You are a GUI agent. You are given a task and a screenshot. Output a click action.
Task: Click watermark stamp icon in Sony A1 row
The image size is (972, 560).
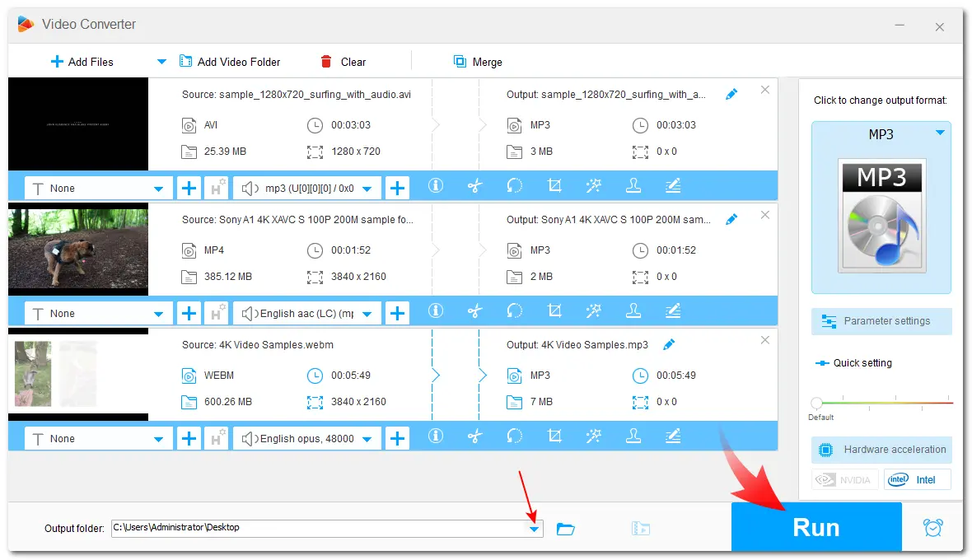click(633, 311)
